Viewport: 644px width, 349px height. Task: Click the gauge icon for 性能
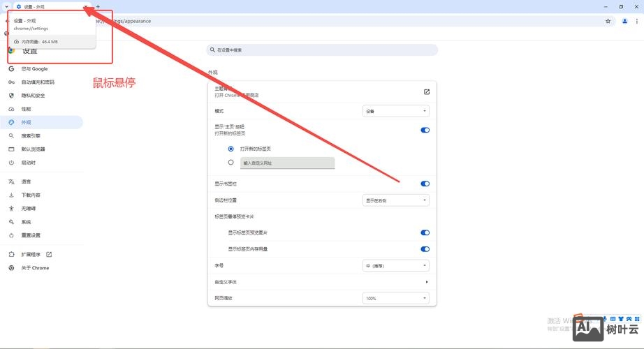(x=11, y=109)
